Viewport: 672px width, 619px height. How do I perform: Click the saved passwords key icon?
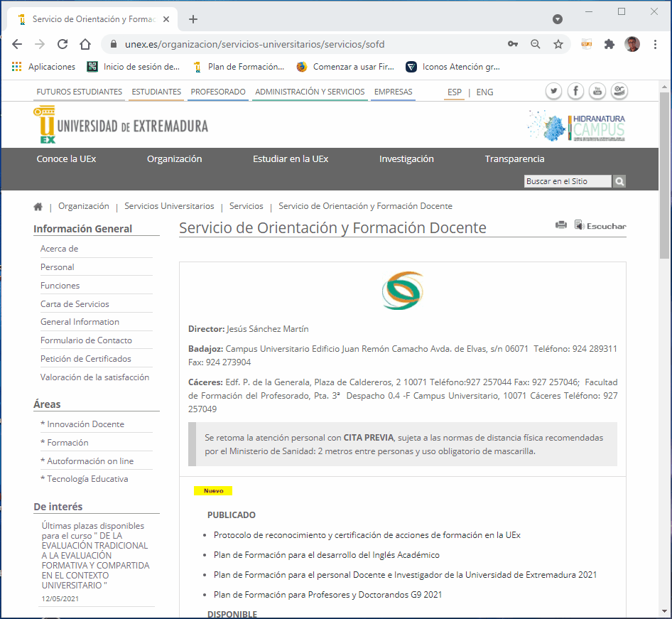click(x=513, y=44)
